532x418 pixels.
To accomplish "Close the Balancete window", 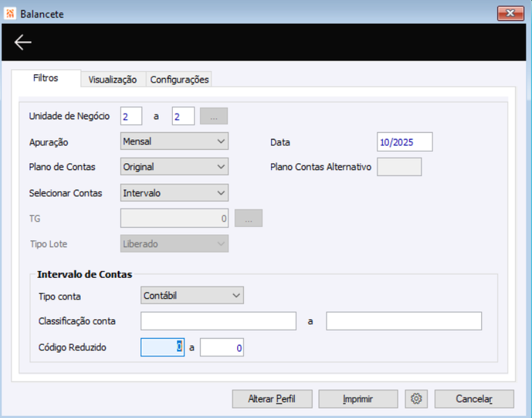I will (510, 13).
